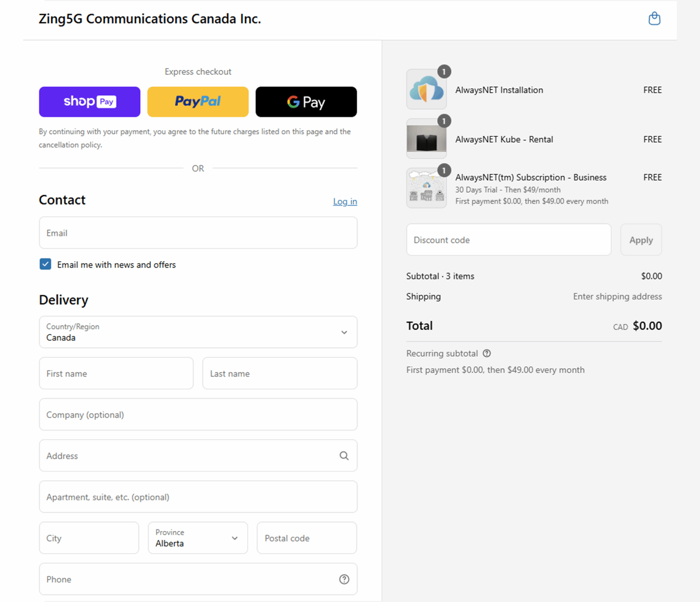Pay with Google Pay button

(x=306, y=102)
